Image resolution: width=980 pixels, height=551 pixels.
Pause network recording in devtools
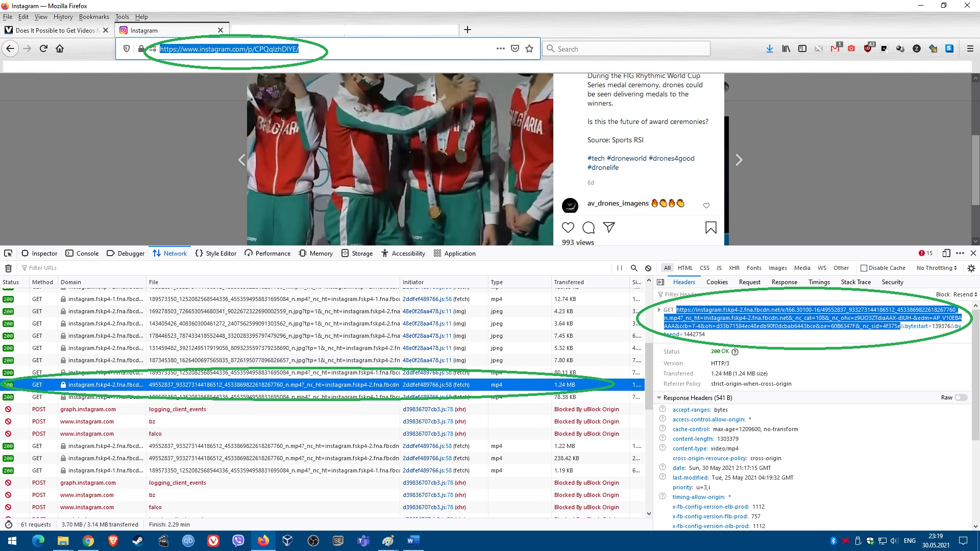[619, 268]
